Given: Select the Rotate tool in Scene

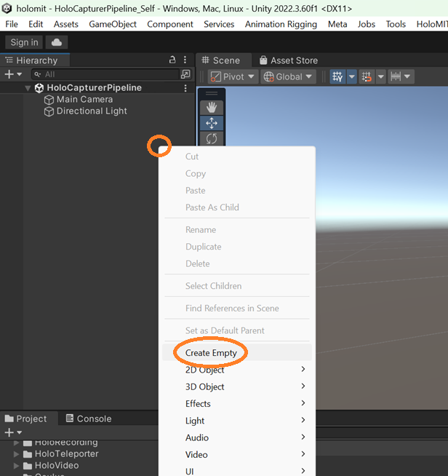Looking at the screenshot, I should [212, 138].
